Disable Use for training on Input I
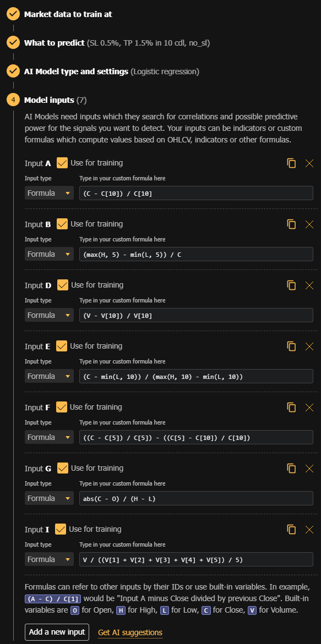 [61, 529]
